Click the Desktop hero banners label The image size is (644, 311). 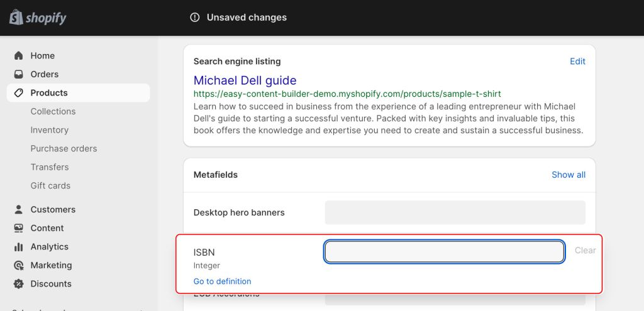click(239, 212)
